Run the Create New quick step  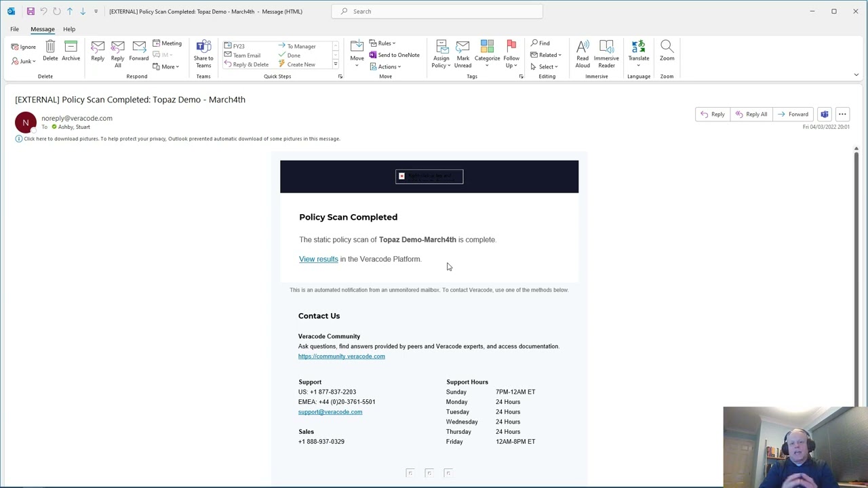pos(297,64)
